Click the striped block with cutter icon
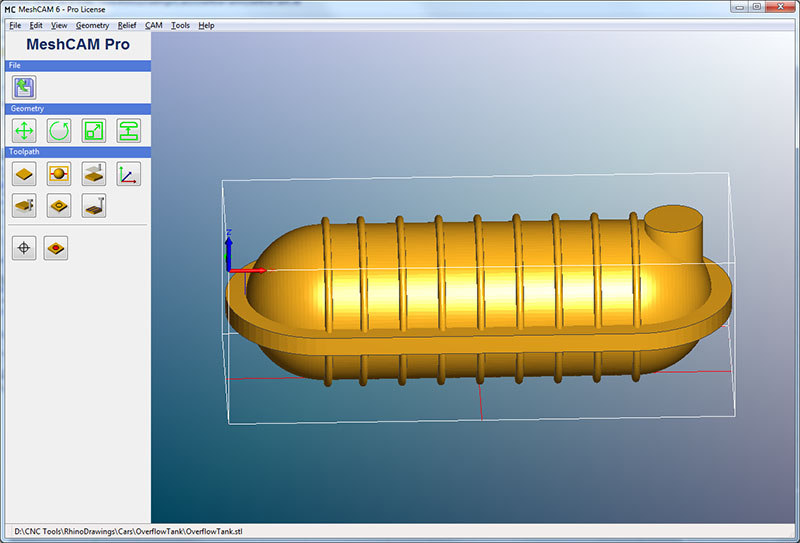800x543 pixels. point(94,206)
